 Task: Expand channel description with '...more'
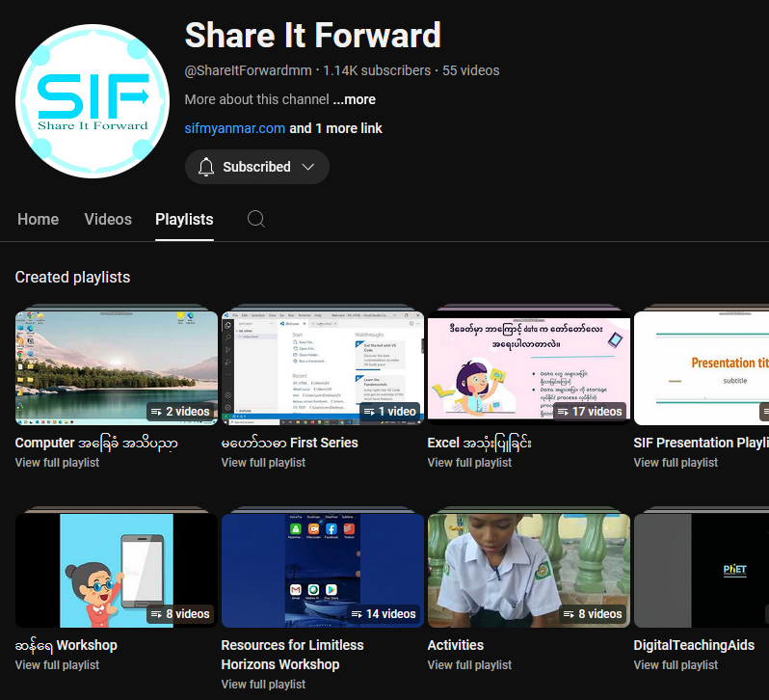tap(354, 99)
